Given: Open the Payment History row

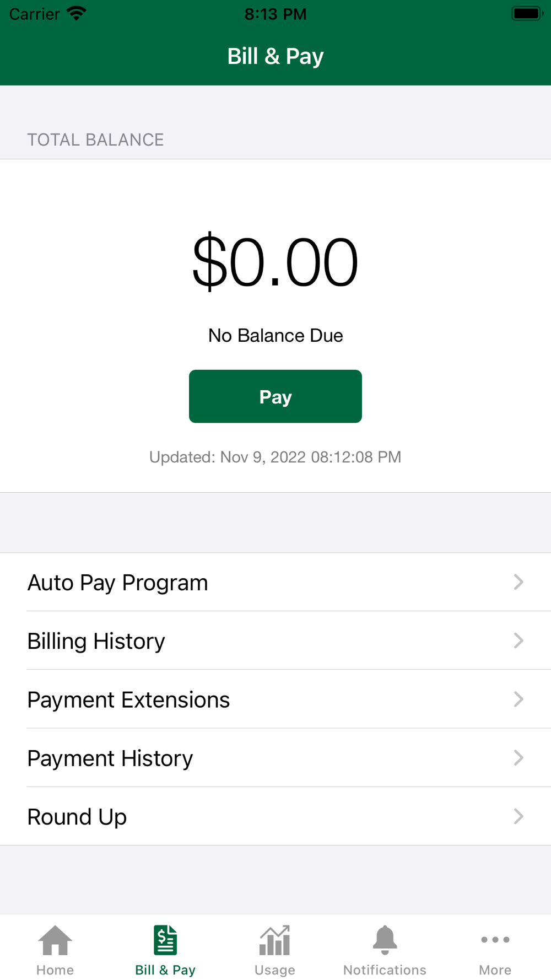Looking at the screenshot, I should (275, 758).
